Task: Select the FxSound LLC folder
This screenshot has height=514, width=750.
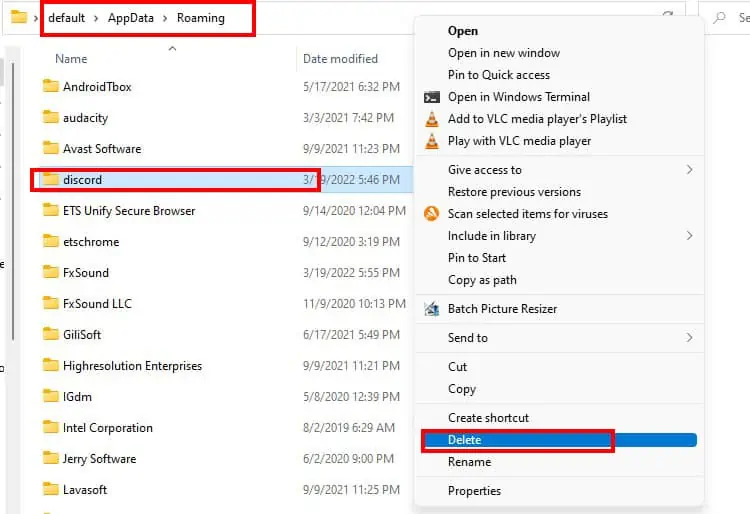Action: [97, 304]
